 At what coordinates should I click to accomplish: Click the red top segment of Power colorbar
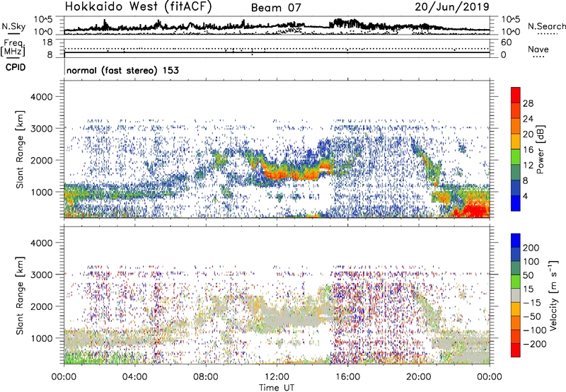click(516, 95)
